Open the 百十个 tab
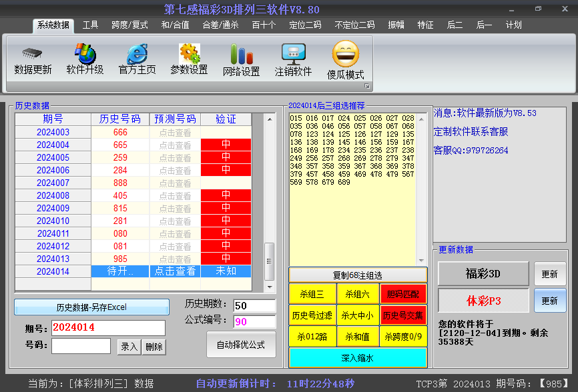Image resolution: width=578 pixels, height=392 pixels. (264, 25)
